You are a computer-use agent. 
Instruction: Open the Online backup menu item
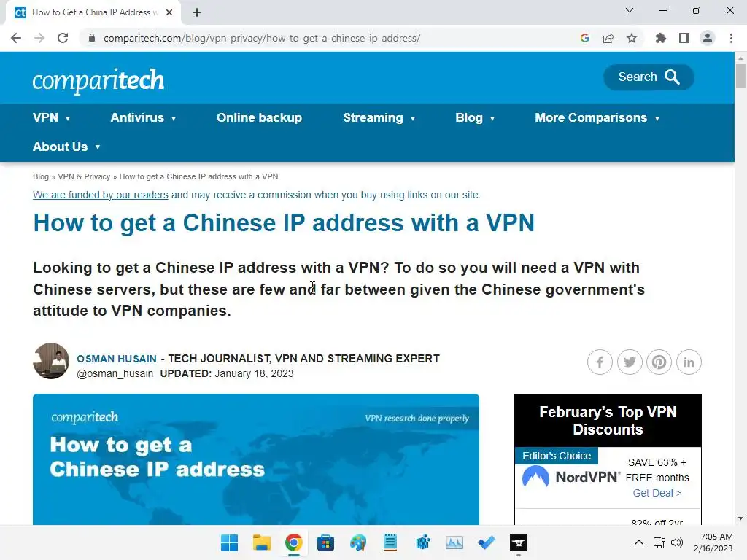[x=259, y=117]
